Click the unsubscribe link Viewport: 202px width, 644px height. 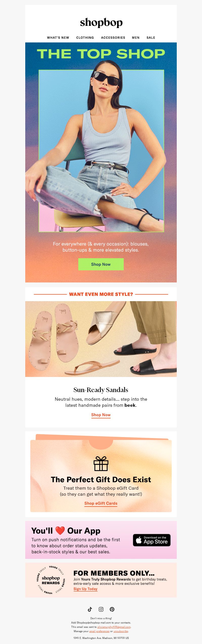[121, 631]
